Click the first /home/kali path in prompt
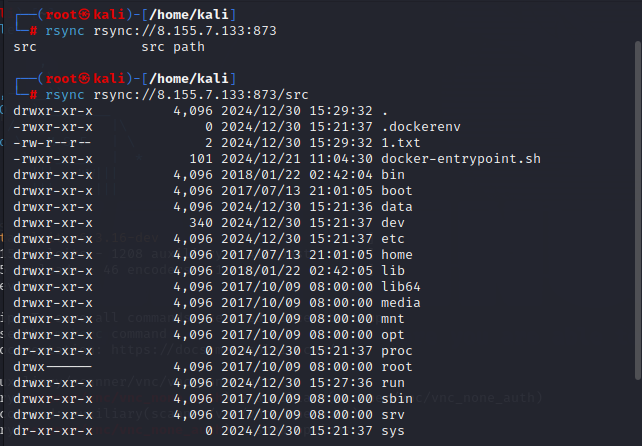 pos(189,15)
